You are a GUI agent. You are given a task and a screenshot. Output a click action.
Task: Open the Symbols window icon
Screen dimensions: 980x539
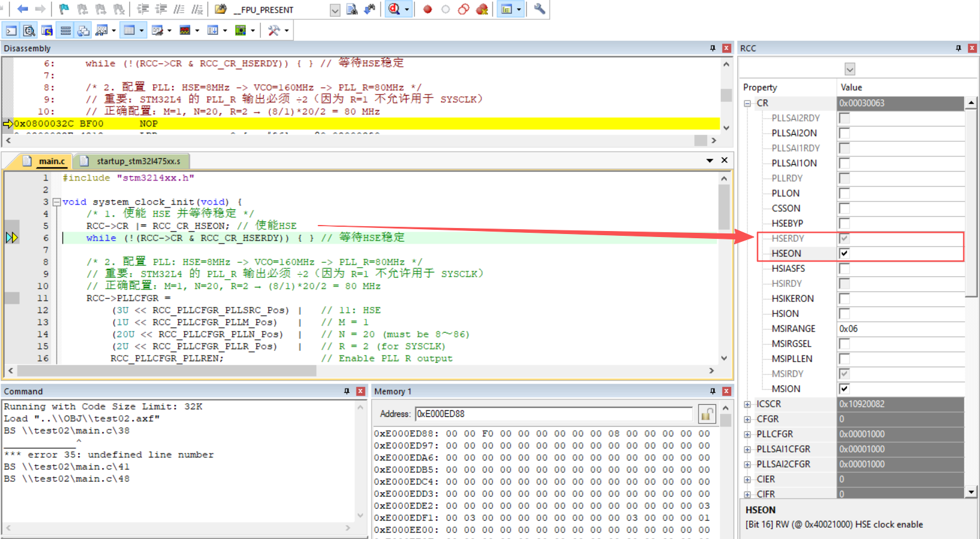pos(47,30)
